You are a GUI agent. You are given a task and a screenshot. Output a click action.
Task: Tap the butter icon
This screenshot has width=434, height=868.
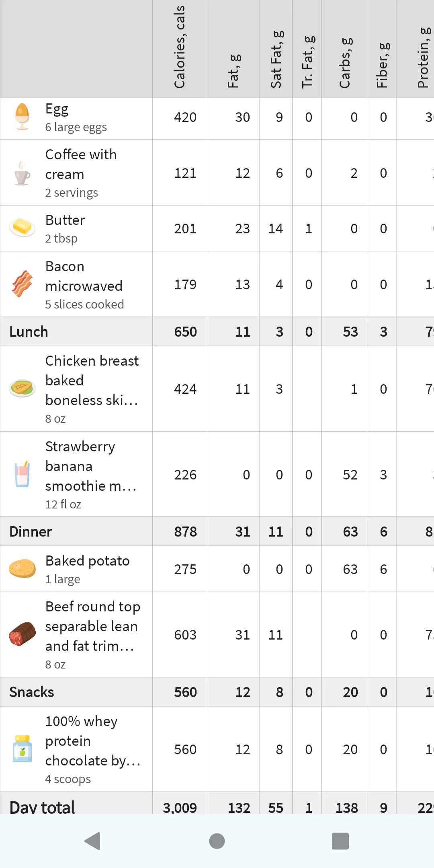[22, 228]
